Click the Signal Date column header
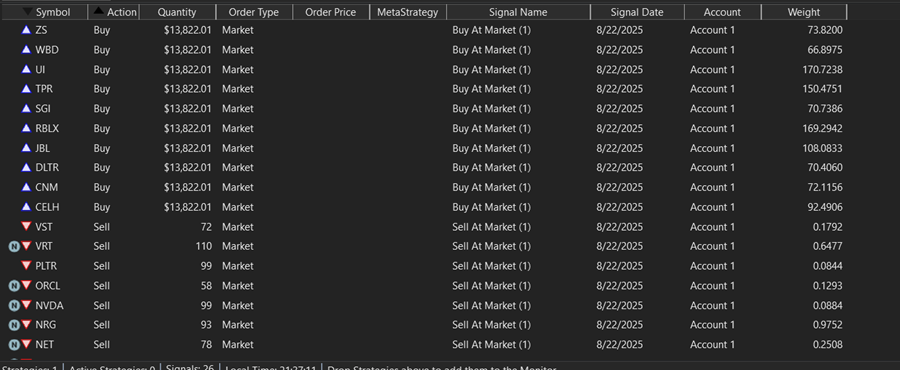900x370 pixels. tap(637, 12)
